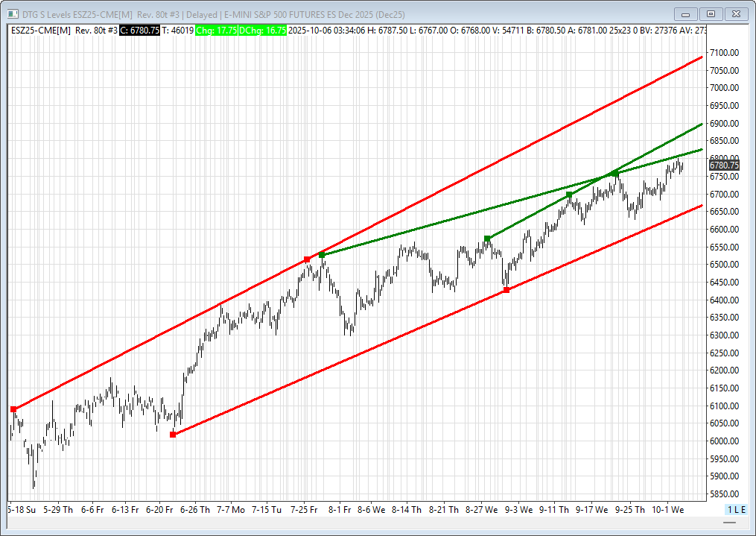This screenshot has width=756, height=536.
Task: Click the black 'C: 6780.75' header field
Action: point(140,30)
